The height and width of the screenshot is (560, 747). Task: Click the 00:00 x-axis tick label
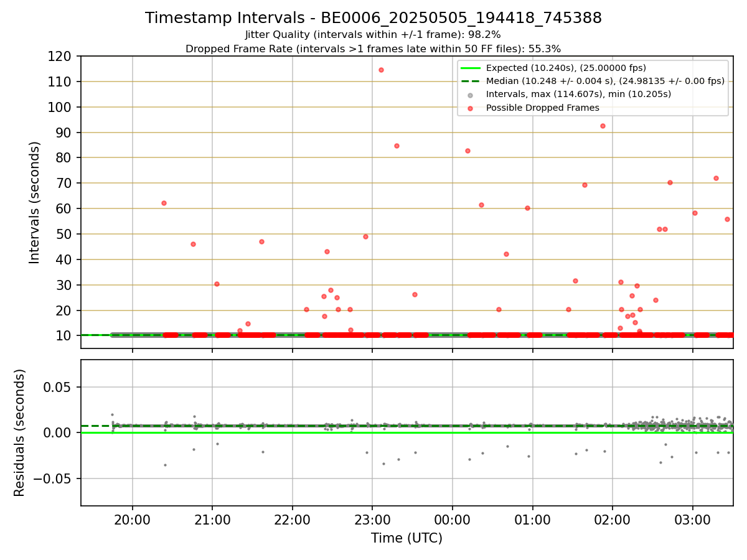[453, 519]
